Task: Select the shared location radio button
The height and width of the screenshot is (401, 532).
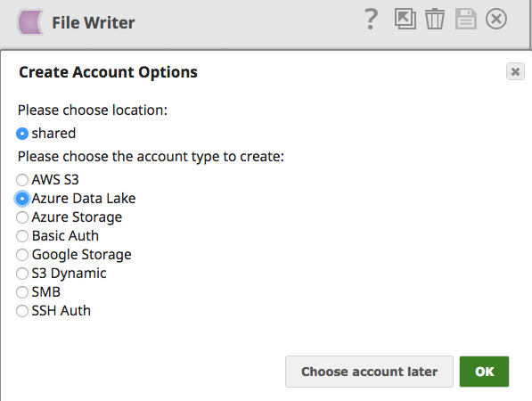Action: (22, 134)
